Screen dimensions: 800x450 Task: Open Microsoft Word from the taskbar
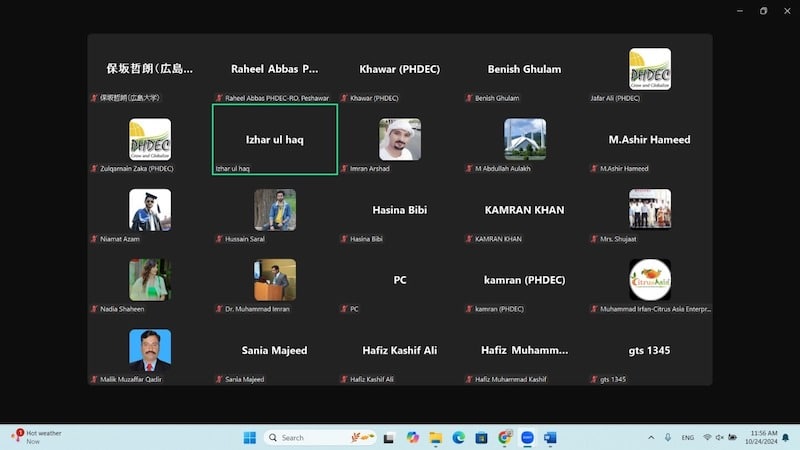550,437
